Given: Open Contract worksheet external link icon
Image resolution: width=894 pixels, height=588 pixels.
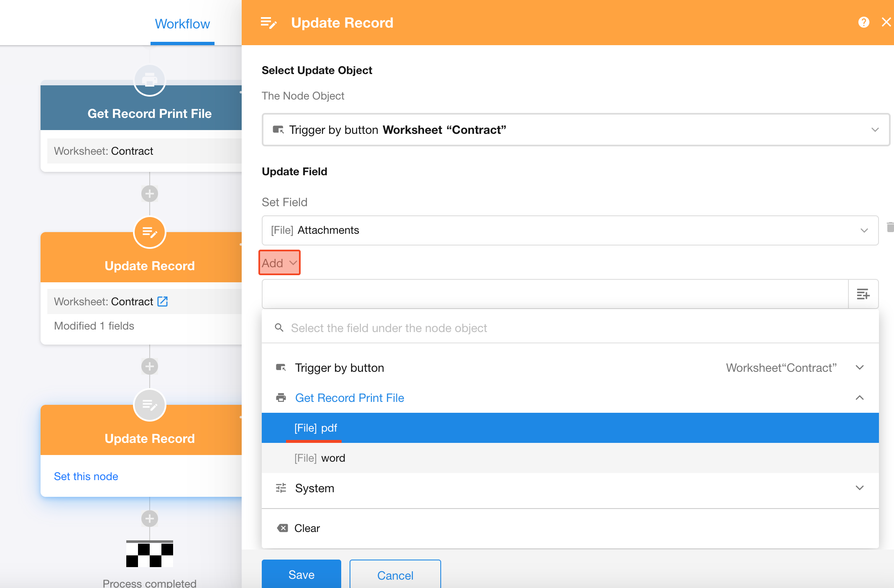Looking at the screenshot, I should tap(163, 302).
